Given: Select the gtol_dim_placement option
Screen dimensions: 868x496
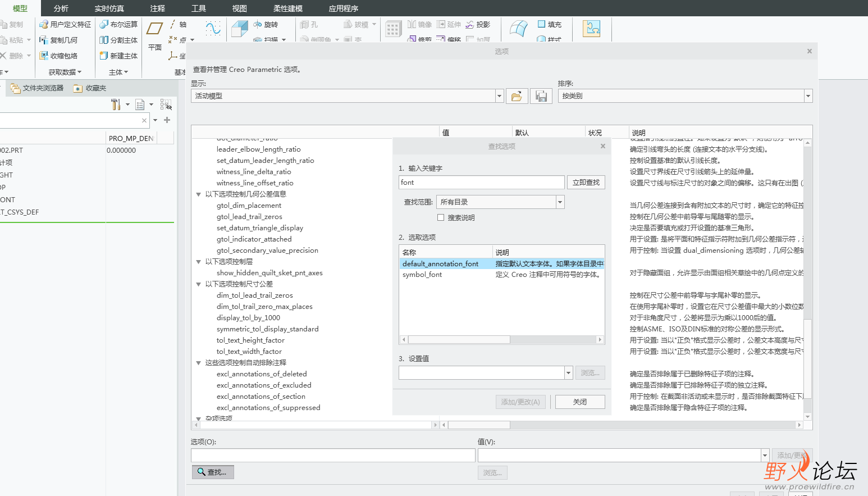Looking at the screenshot, I should 249,206.
